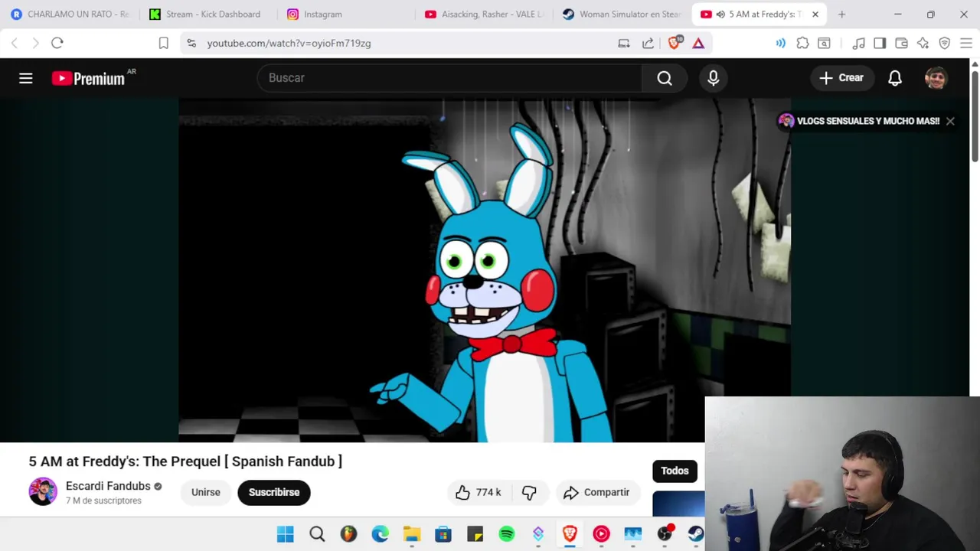Open the Windows Start menu
980x551 pixels.
click(x=285, y=534)
